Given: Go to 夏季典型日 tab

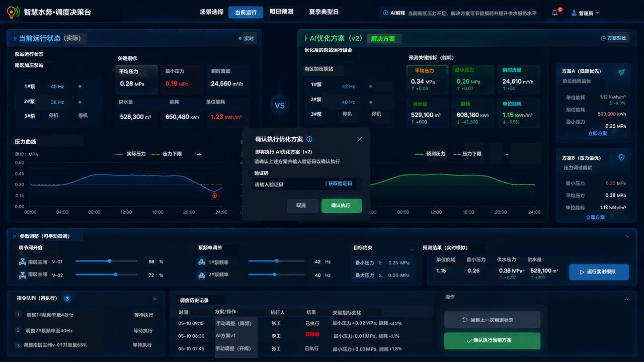Looking at the screenshot, I should pyautogui.click(x=324, y=12).
